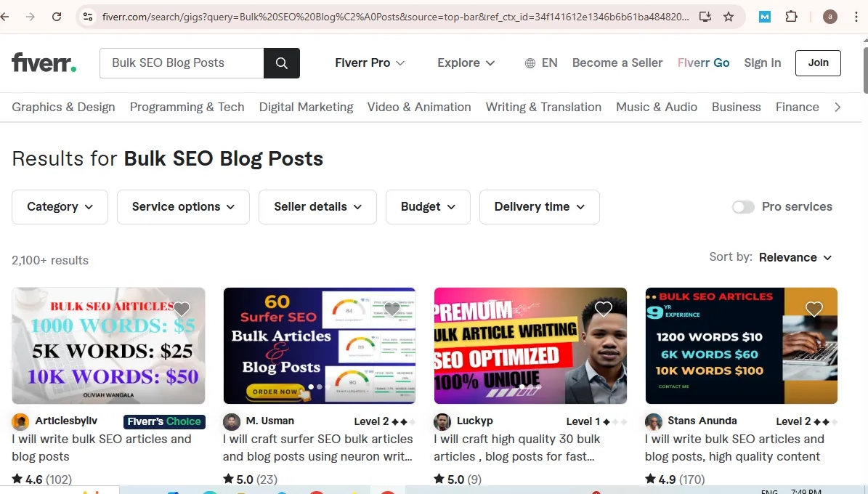Viewport: 868px width, 494px height.
Task: Click the EN language selector
Action: [x=549, y=63]
